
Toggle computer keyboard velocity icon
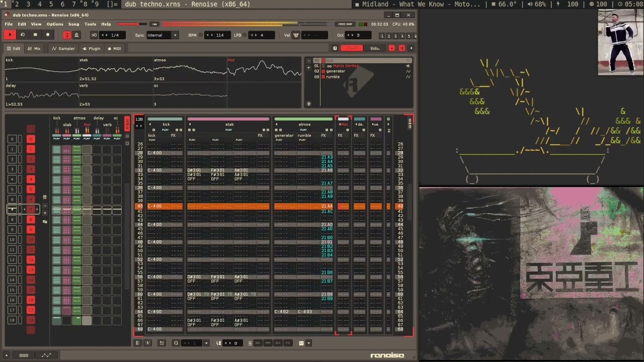point(296,35)
